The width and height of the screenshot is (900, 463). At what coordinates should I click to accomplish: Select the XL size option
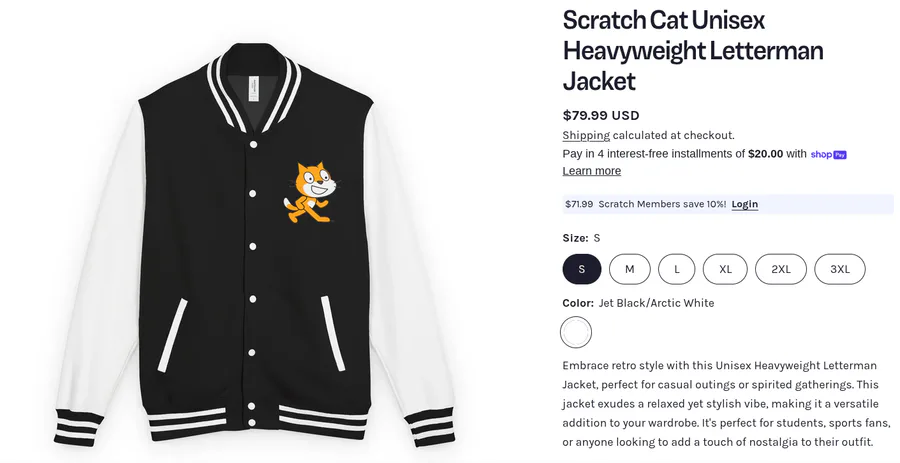click(x=725, y=269)
